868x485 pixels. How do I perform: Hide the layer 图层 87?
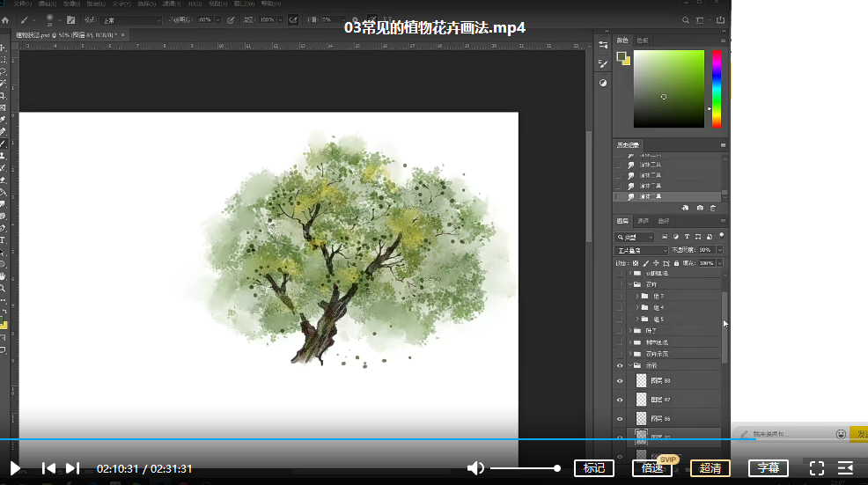620,400
